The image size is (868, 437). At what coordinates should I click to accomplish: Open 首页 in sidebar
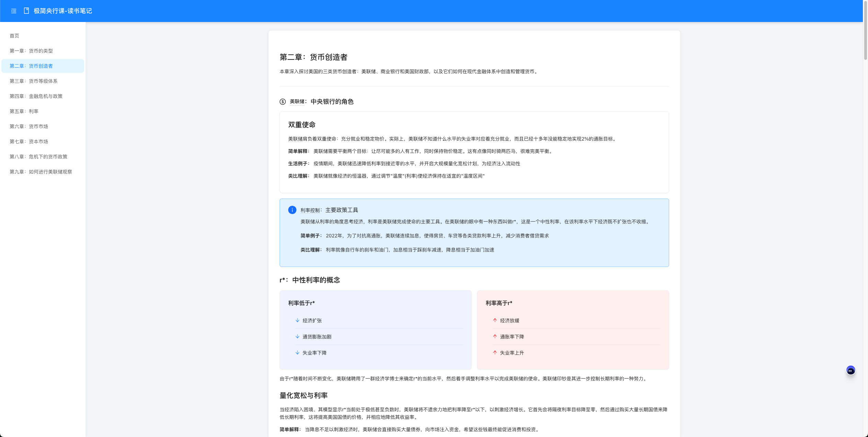click(x=14, y=36)
